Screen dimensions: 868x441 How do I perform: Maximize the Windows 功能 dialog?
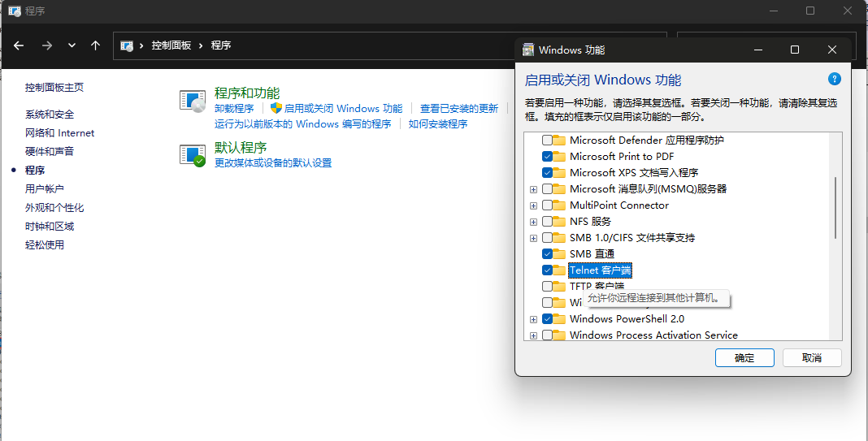pyautogui.click(x=794, y=50)
